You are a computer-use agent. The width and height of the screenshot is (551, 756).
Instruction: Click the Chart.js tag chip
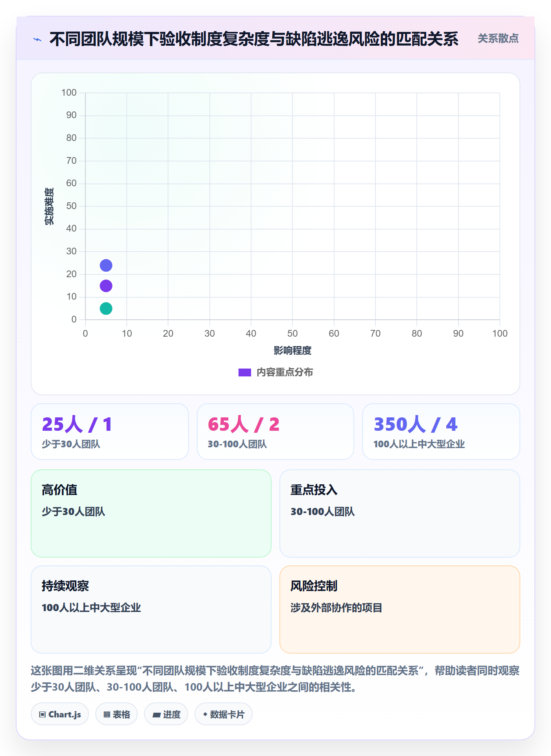(x=60, y=714)
